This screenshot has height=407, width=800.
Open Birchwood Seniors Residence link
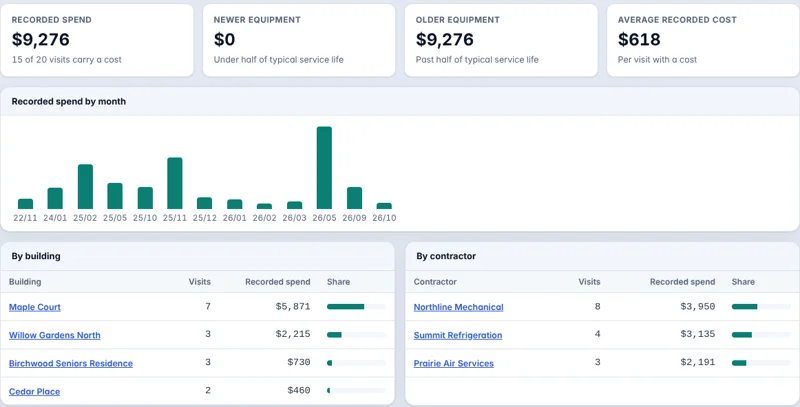pyautogui.click(x=71, y=363)
